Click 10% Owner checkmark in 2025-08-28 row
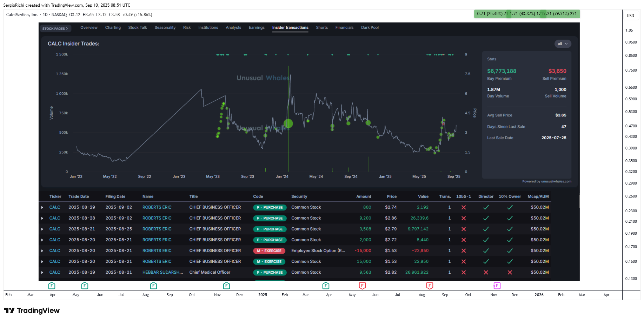 510,218
